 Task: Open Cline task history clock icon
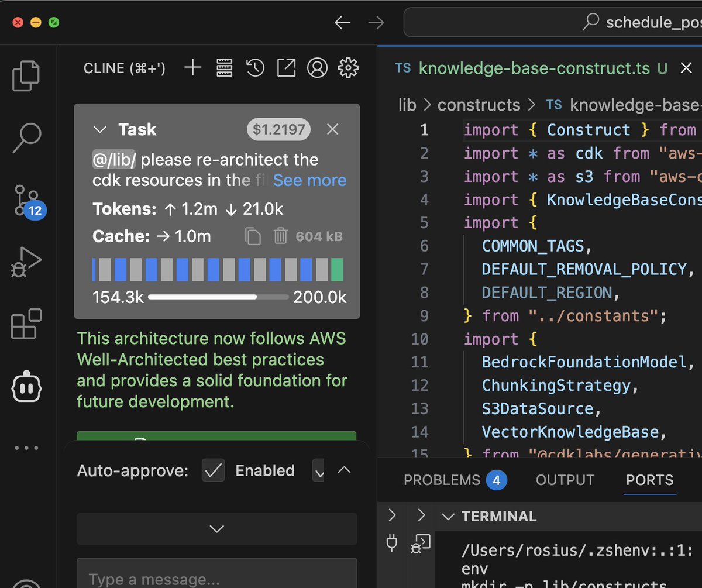point(255,68)
